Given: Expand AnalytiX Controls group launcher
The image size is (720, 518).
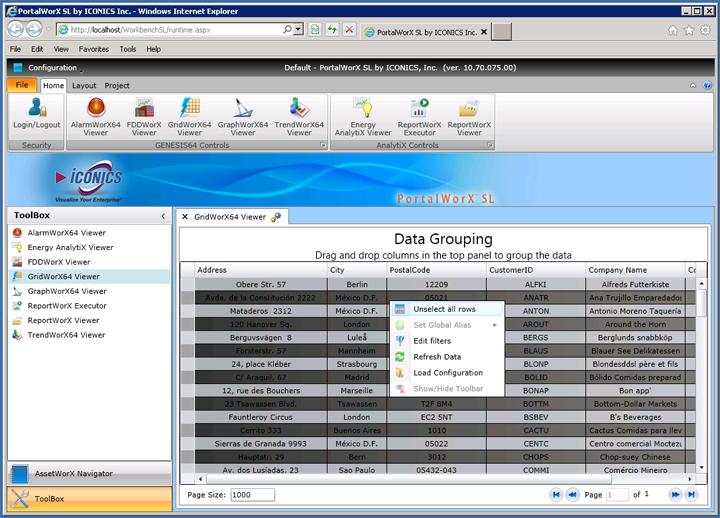Looking at the screenshot, I should pos(490,145).
